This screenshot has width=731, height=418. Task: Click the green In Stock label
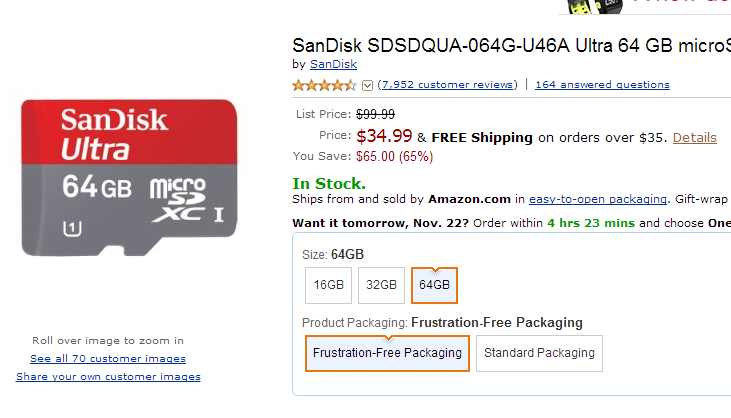point(329,183)
